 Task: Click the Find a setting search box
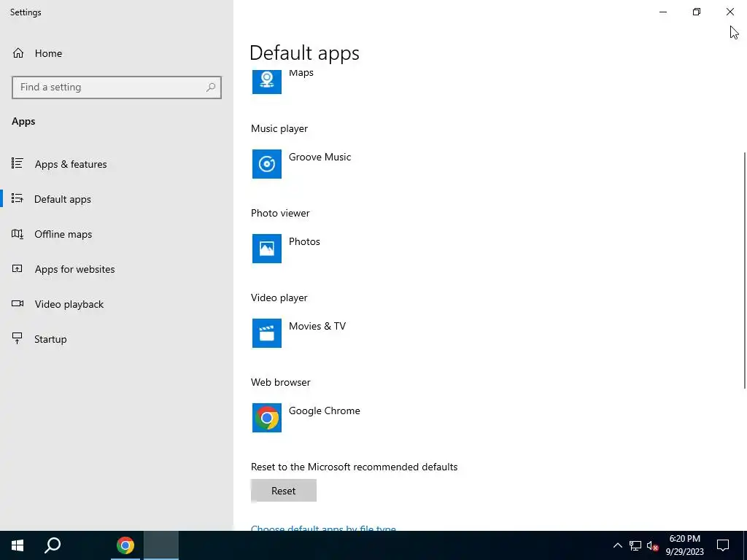coord(117,87)
